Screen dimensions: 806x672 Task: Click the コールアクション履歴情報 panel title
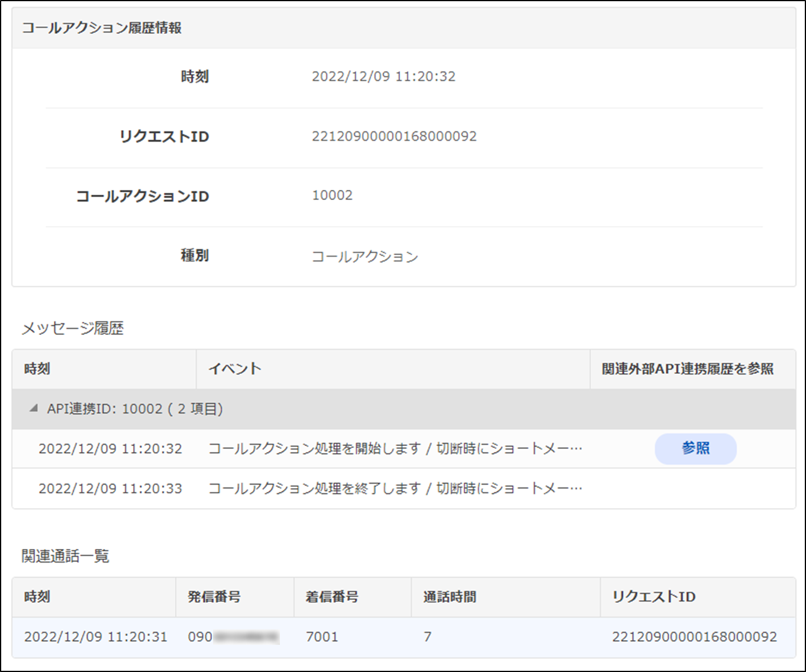point(102,28)
